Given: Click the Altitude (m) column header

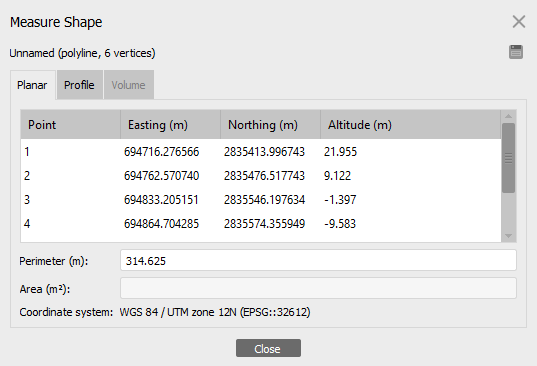Looking at the screenshot, I should coord(410,125).
